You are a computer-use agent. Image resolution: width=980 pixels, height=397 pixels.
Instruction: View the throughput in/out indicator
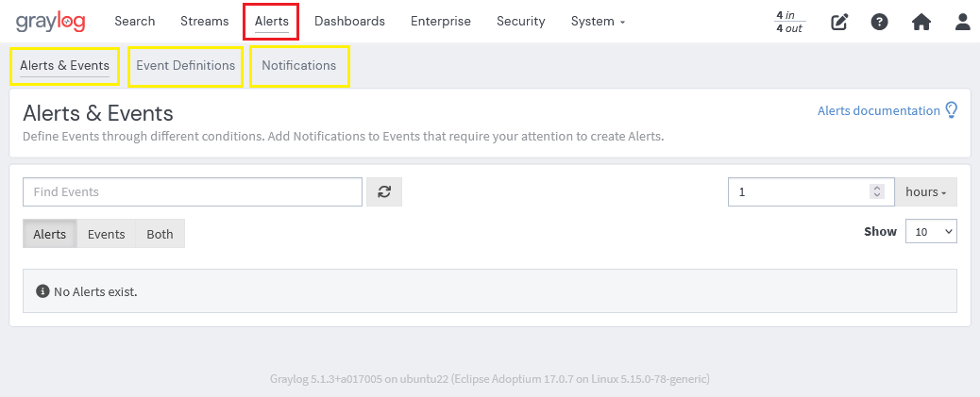tap(789, 22)
